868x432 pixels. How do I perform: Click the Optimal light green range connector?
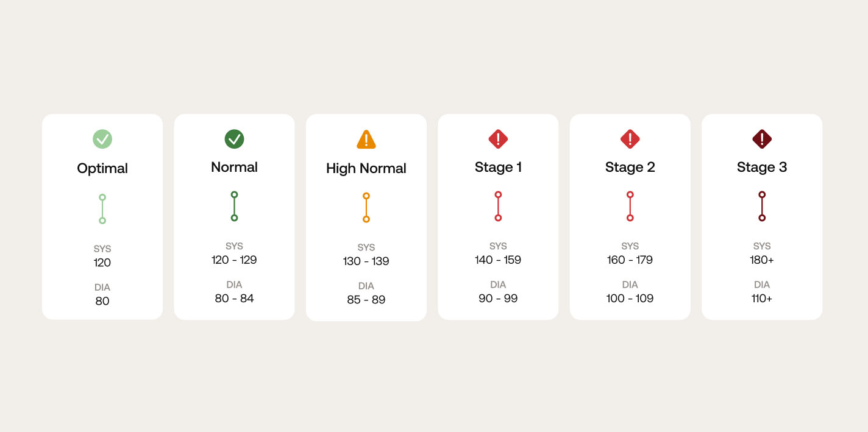(102, 209)
